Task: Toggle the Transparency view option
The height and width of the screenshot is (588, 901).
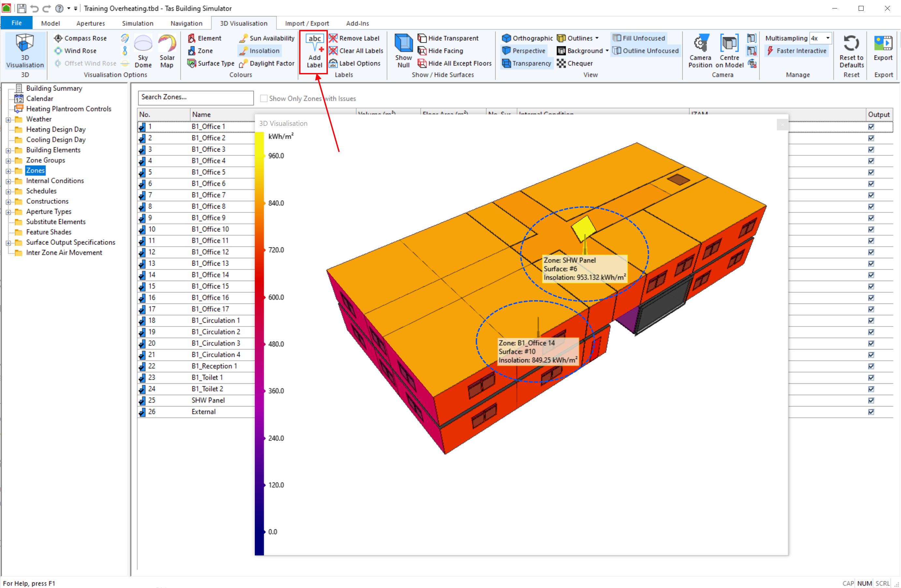Action: point(527,63)
